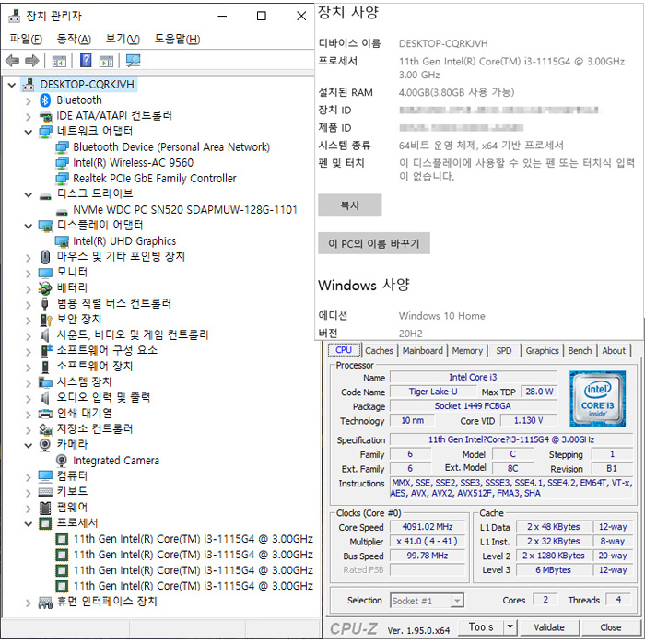Click the 사운드, 비디오 및 게임 컨트롤러 icon
645x644 pixels.
pos(45,335)
